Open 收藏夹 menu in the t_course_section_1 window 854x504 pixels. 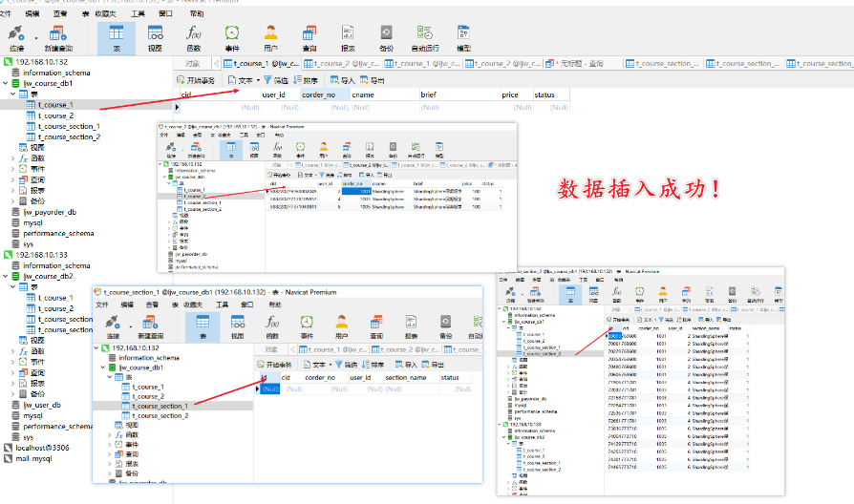[x=193, y=304]
